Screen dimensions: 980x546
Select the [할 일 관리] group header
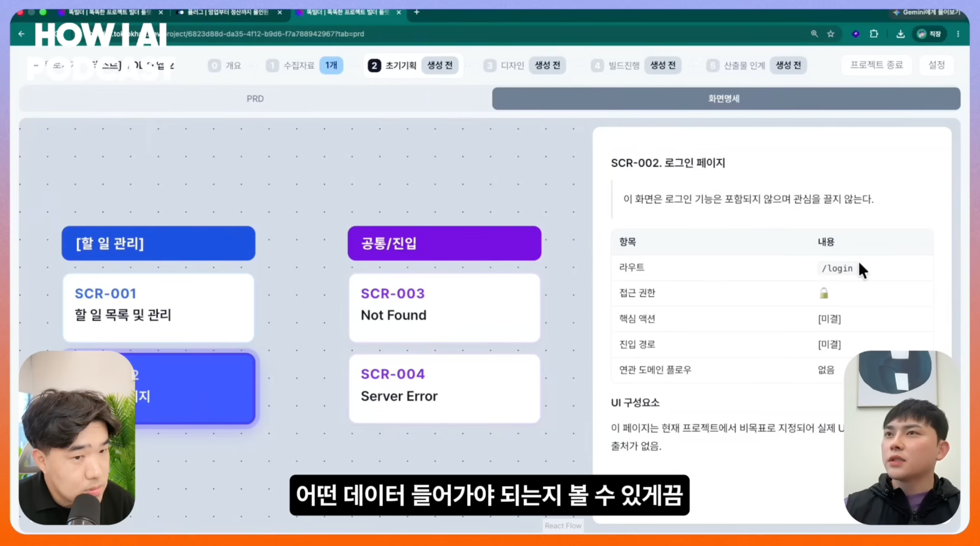point(159,243)
